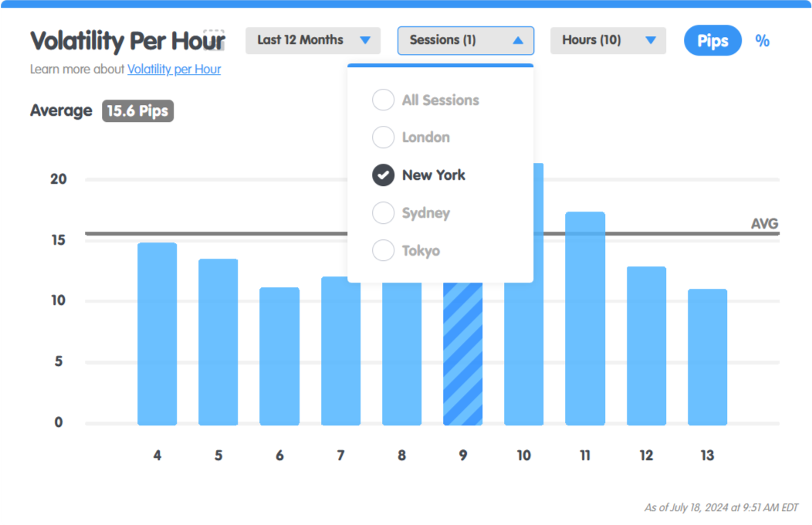Select the All Sessions option
812x525 pixels.
pos(425,100)
